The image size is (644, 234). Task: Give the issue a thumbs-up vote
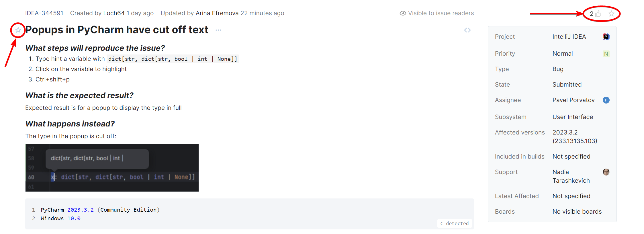click(598, 13)
